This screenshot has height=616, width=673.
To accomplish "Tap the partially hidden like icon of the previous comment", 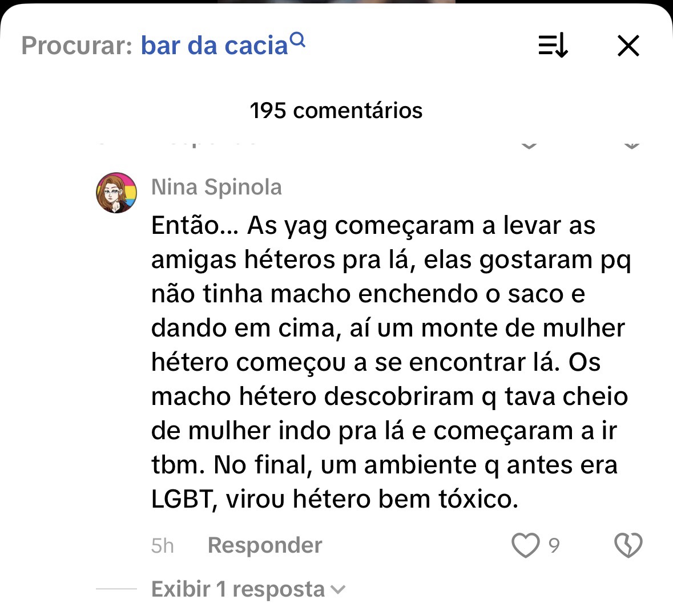I will click(529, 143).
